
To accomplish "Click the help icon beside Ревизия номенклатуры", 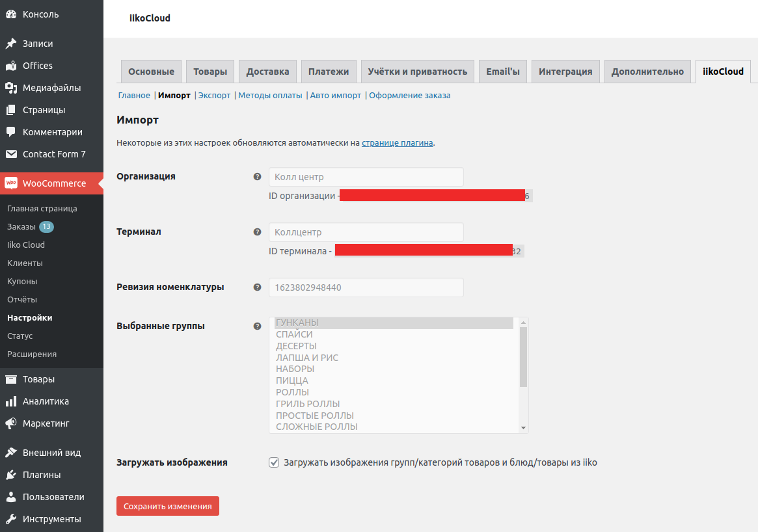I will pyautogui.click(x=257, y=287).
